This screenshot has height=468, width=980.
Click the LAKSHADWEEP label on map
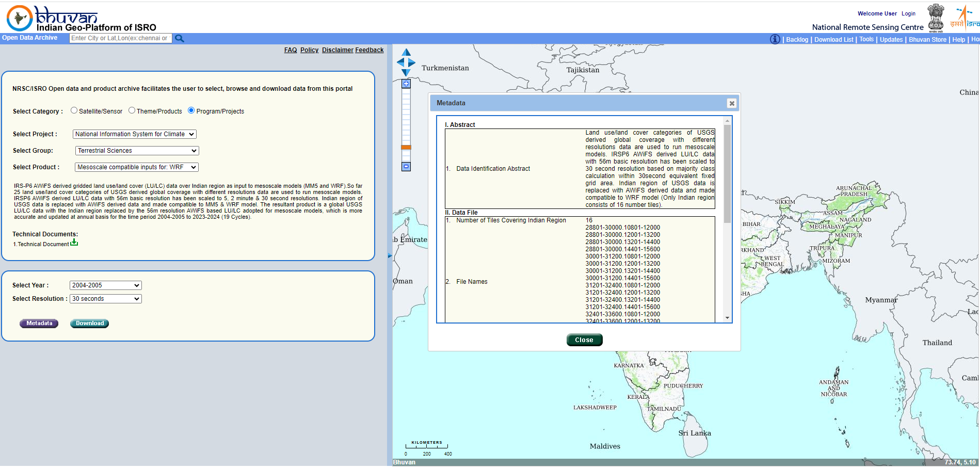[x=595, y=408]
